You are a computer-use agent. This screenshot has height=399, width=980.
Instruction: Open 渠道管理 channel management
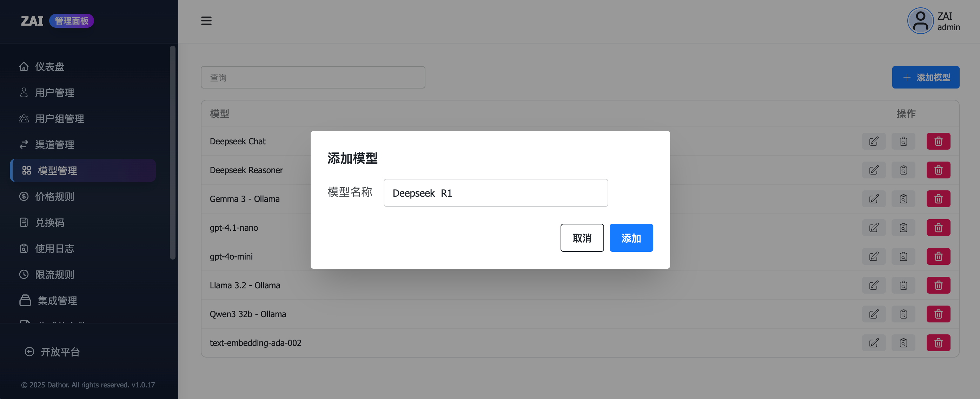click(x=54, y=145)
